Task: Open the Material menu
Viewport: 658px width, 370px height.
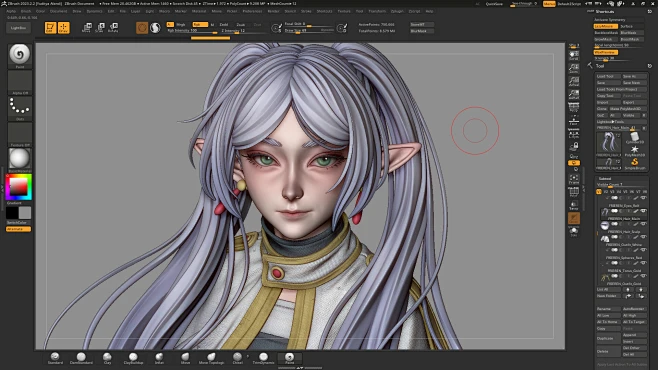Action: (199, 11)
